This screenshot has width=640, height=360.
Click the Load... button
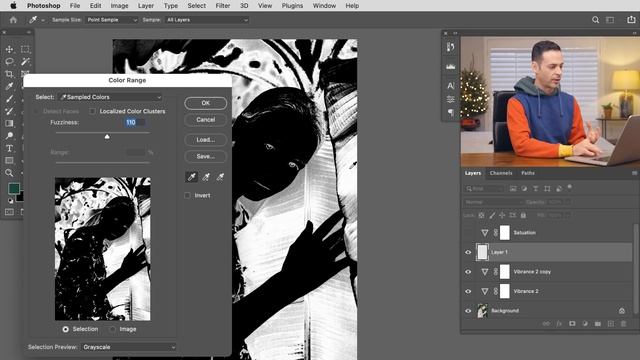(206, 140)
